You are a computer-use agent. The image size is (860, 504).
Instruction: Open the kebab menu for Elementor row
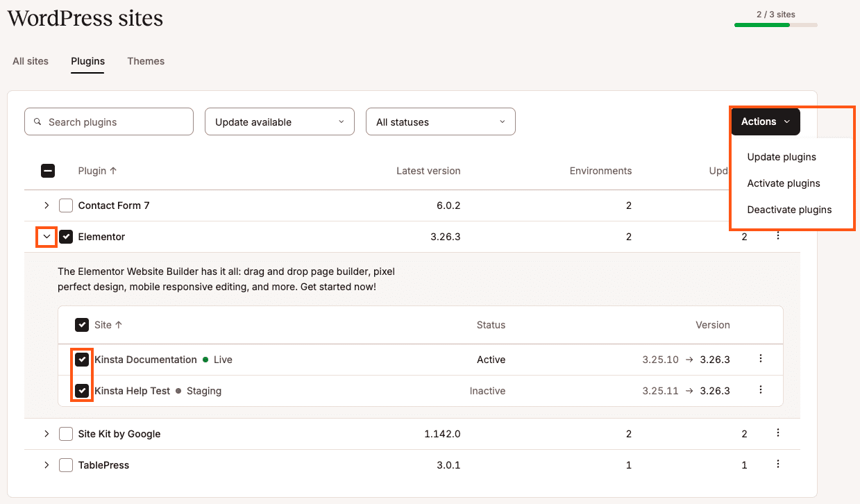pos(777,236)
